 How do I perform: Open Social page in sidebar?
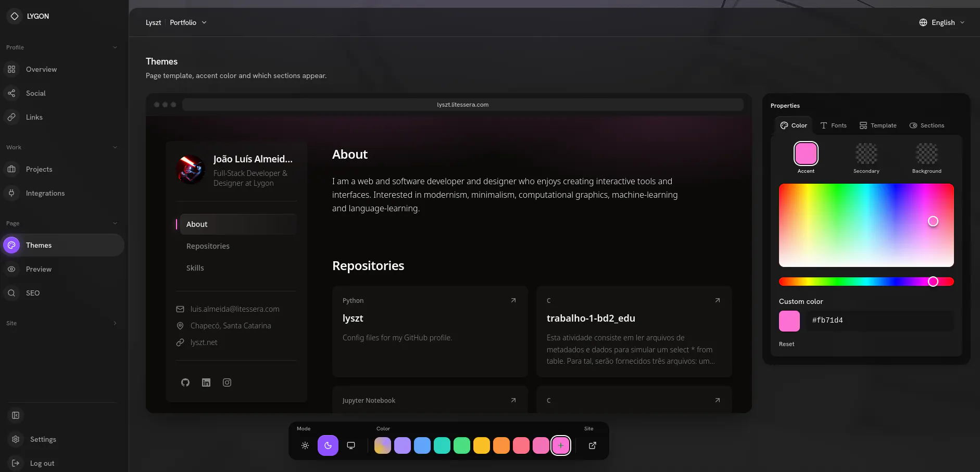pos(62,93)
